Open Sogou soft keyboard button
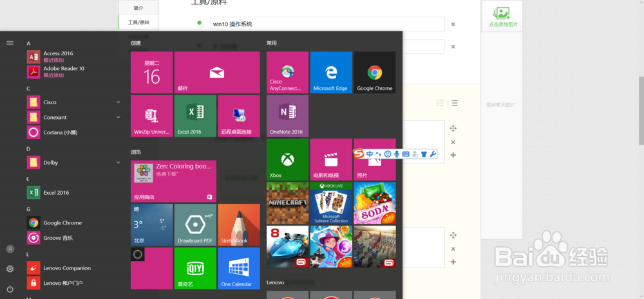Image resolution: width=644 pixels, height=299 pixels. (406, 154)
